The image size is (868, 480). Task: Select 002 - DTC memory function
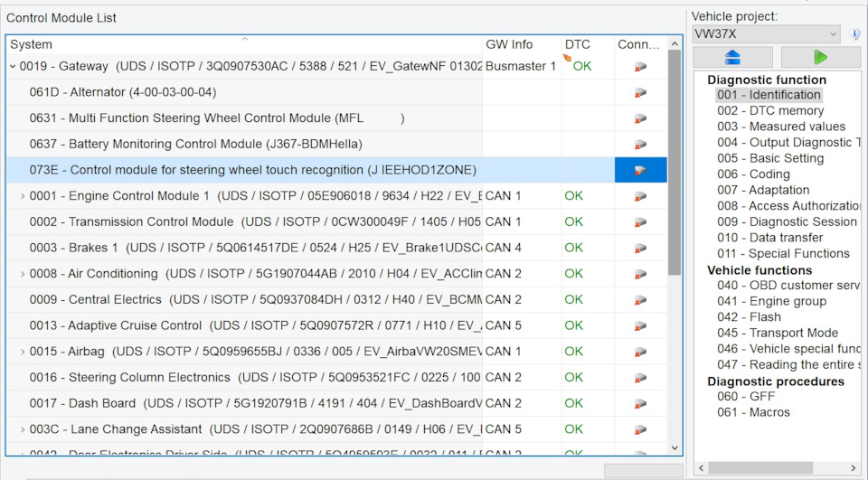(770, 110)
